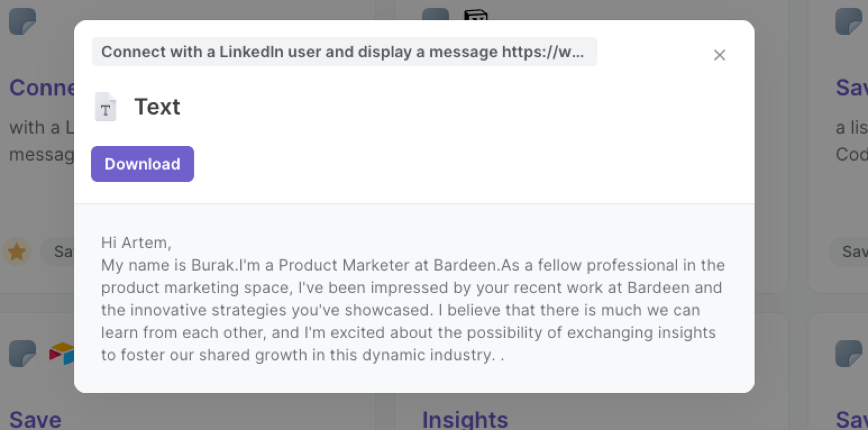Viewport: 868px width, 430px height.
Task: Toggle the star favorite on the Connect card
Action: click(17, 251)
